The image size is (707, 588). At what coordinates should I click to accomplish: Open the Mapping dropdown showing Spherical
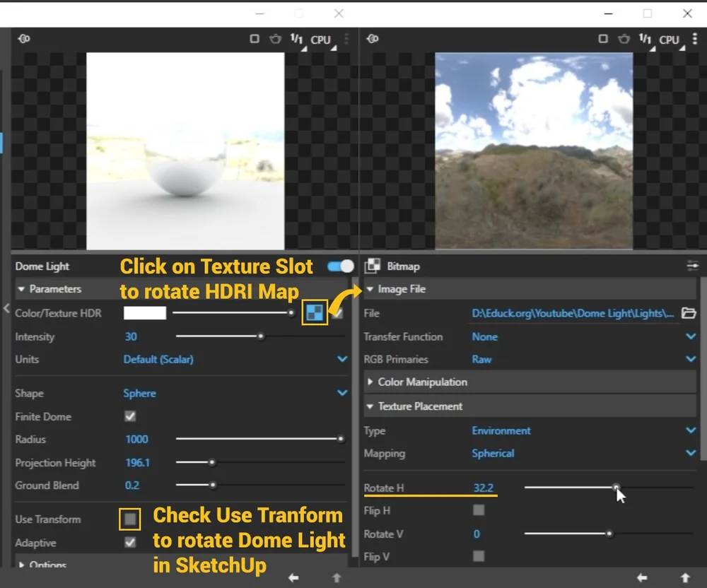point(690,453)
